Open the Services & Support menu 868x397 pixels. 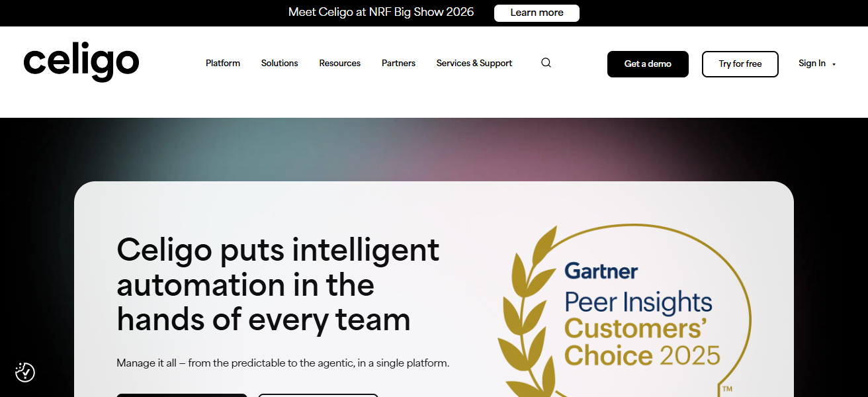pyautogui.click(x=474, y=64)
